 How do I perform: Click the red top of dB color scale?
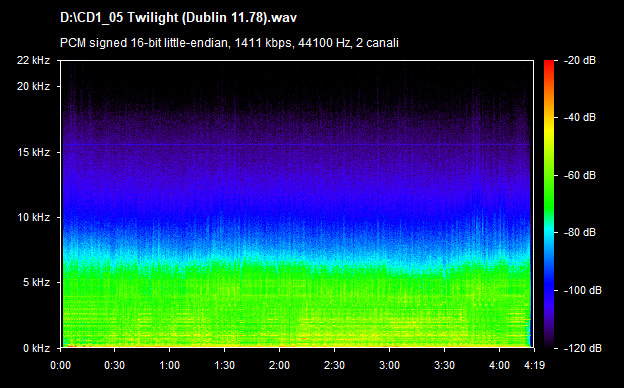tap(549, 64)
